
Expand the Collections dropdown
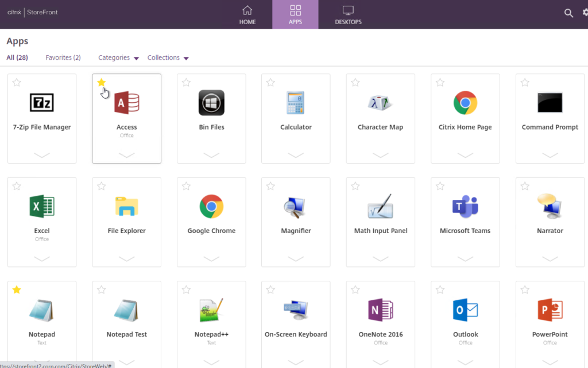point(168,57)
